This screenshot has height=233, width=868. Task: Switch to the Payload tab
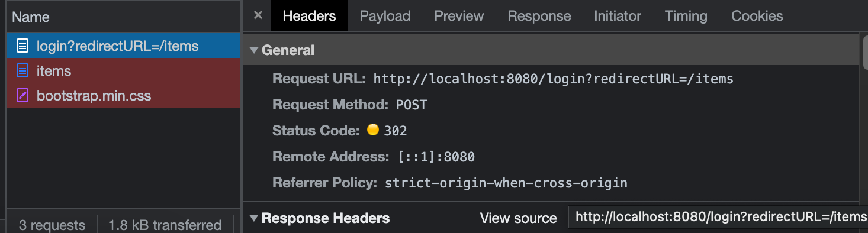(385, 16)
